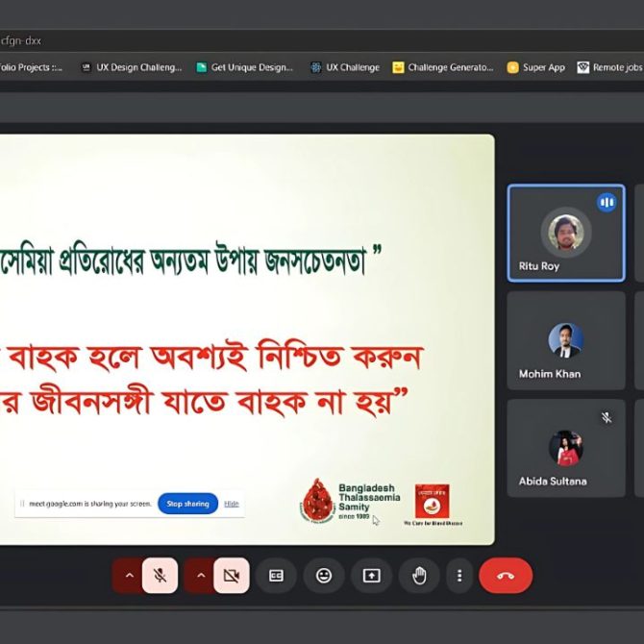
Task: Open the Challenge Generator bookmark
Action: [443, 67]
